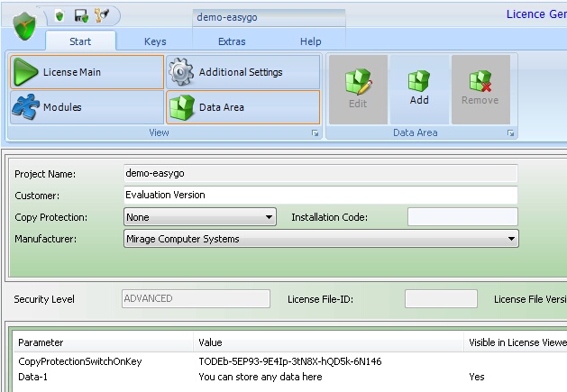567x392 pixels.
Task: Expand the Copy Protection dropdown
Action: point(270,217)
